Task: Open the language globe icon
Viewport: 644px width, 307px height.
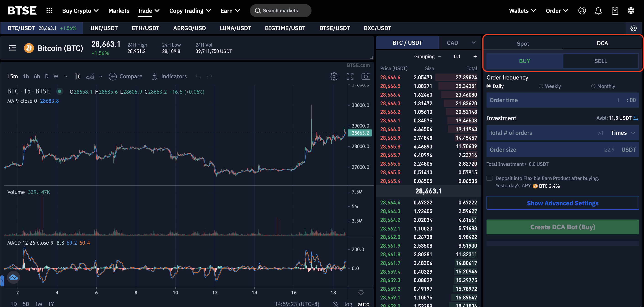Action: click(631, 11)
